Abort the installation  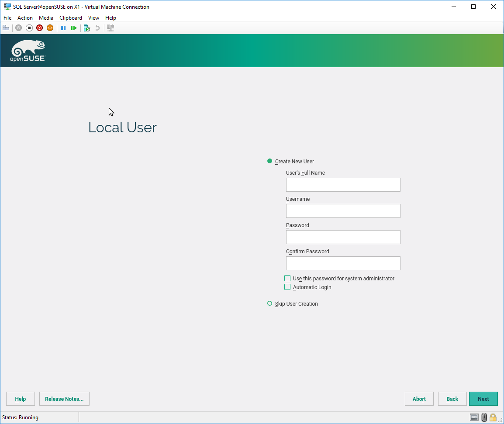[x=419, y=399]
